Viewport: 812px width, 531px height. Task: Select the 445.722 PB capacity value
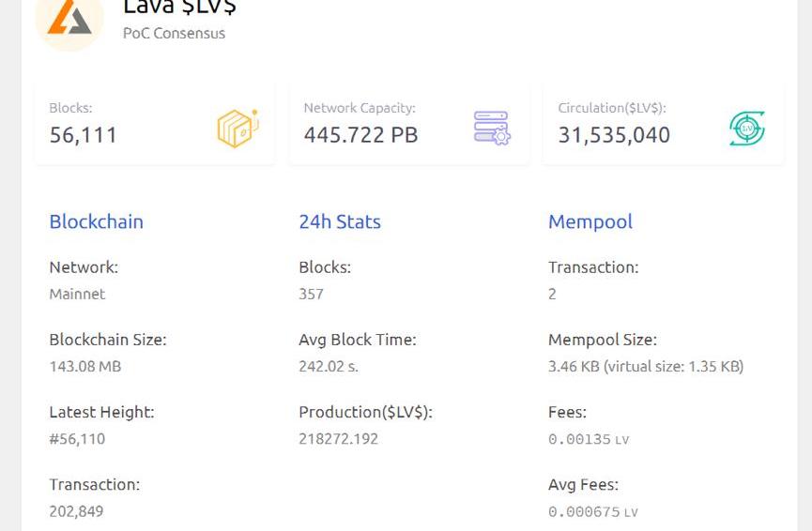(361, 135)
